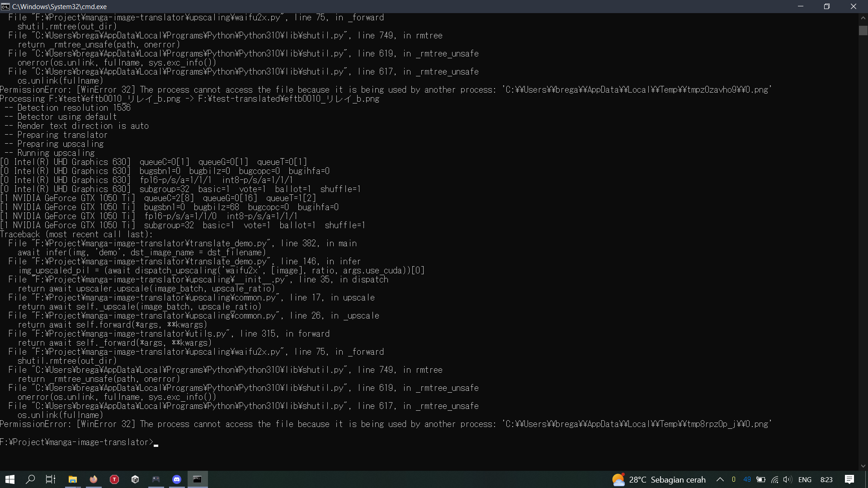Open Discord from the taskbar
Screen dimensions: 868x488
click(177, 479)
